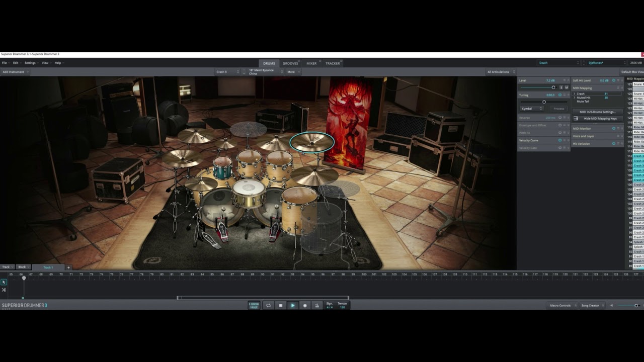Viewport: 644px width, 362px height.
Task: Open the Block dropdown menu
Action: tap(24, 267)
